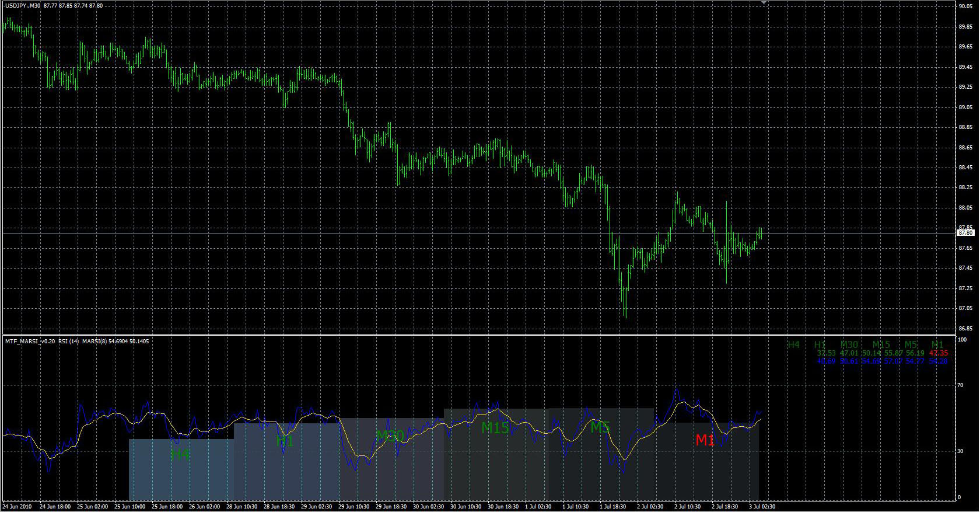
Task: Click the 3 Jul 02:30 time axis label
Action: pos(761,507)
